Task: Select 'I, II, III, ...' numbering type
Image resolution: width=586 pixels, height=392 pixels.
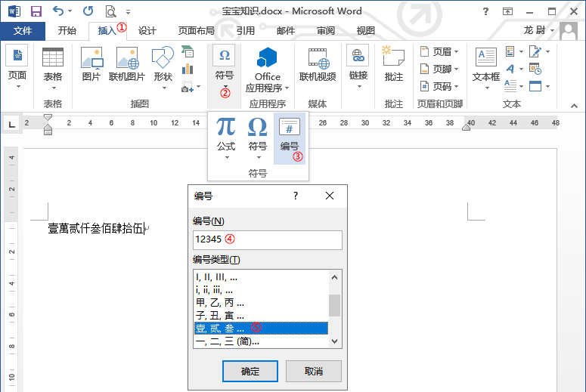Action: pos(261,277)
